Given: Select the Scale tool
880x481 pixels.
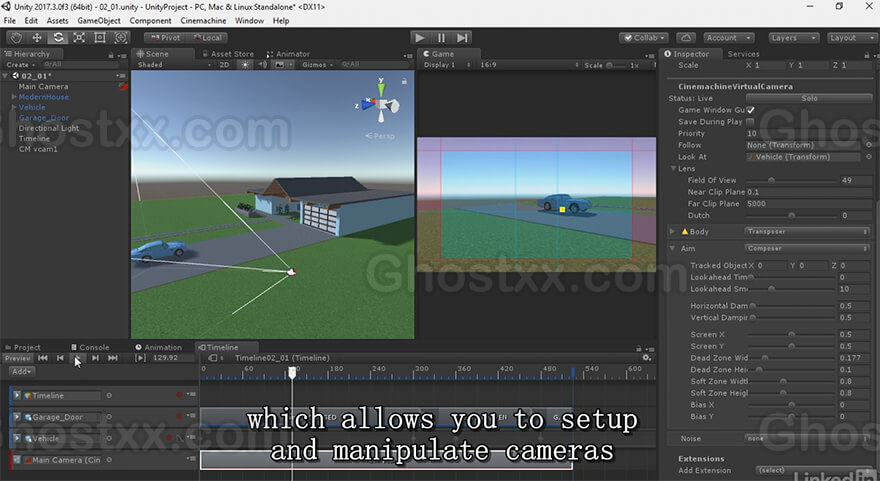Looking at the screenshot, I should pyautogui.click(x=79, y=38).
